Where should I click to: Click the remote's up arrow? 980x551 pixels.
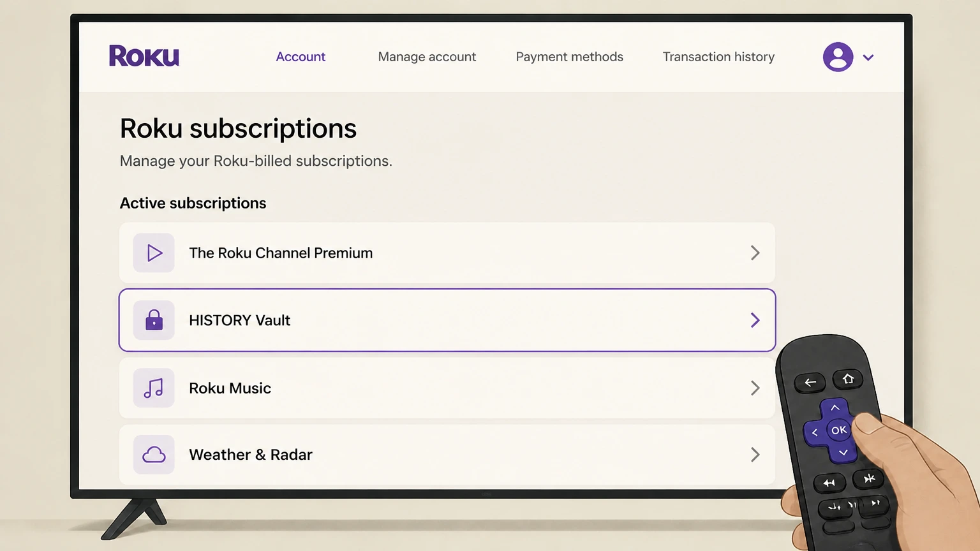tap(835, 408)
